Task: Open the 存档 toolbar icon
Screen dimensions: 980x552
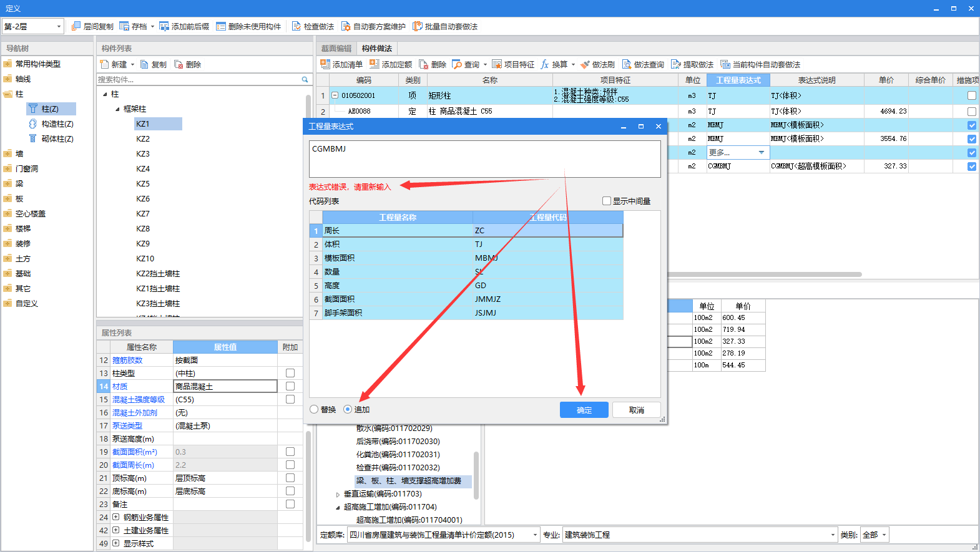Action: click(x=124, y=26)
